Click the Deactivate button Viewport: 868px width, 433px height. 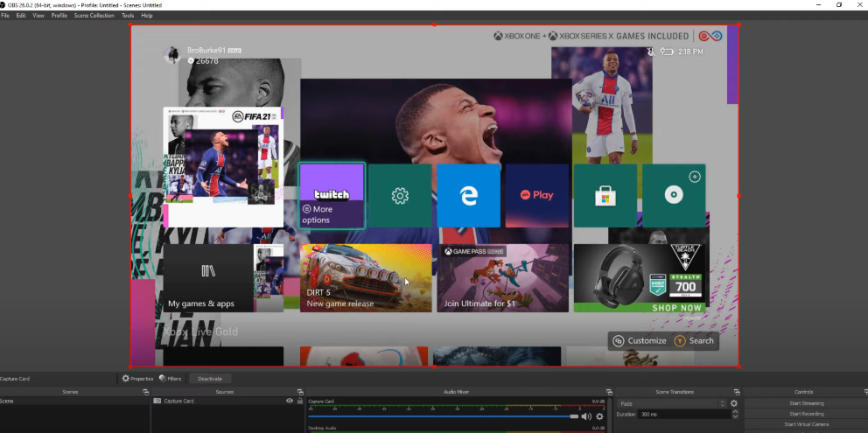pos(210,379)
